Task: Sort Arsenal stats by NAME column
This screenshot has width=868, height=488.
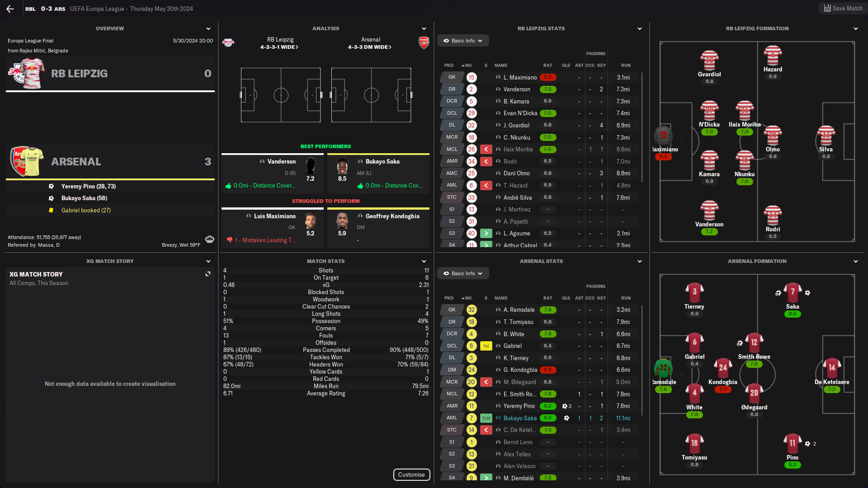Action: (501, 298)
